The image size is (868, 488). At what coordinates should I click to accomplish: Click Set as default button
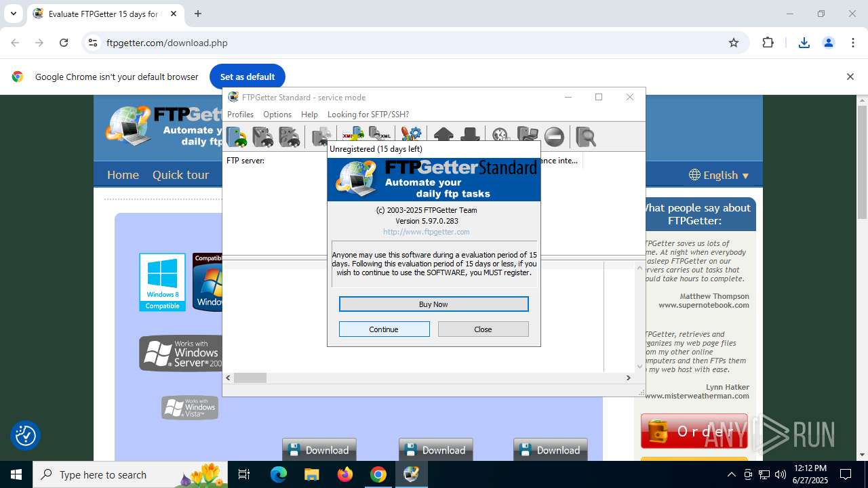click(248, 77)
